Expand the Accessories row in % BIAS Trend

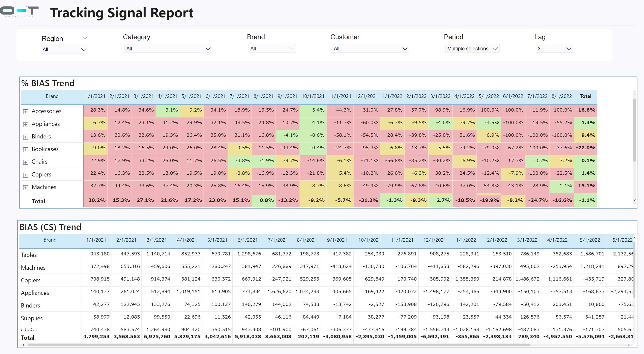click(x=26, y=111)
